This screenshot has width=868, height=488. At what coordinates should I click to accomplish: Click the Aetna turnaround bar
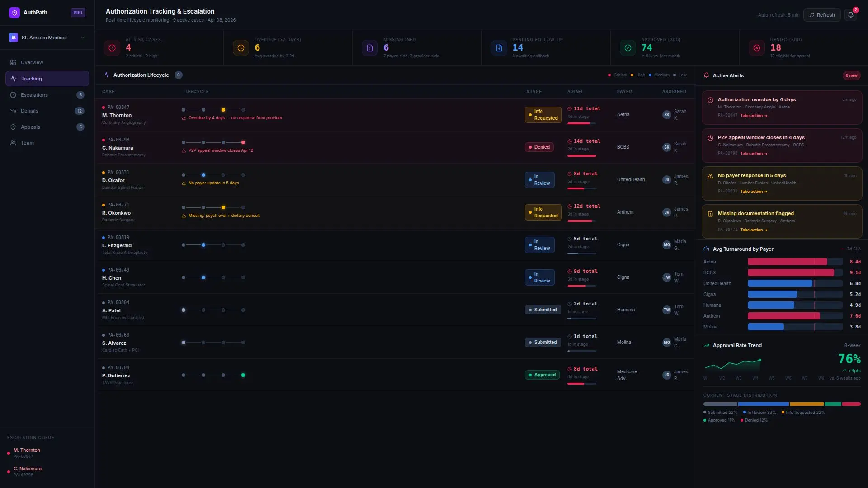point(787,262)
